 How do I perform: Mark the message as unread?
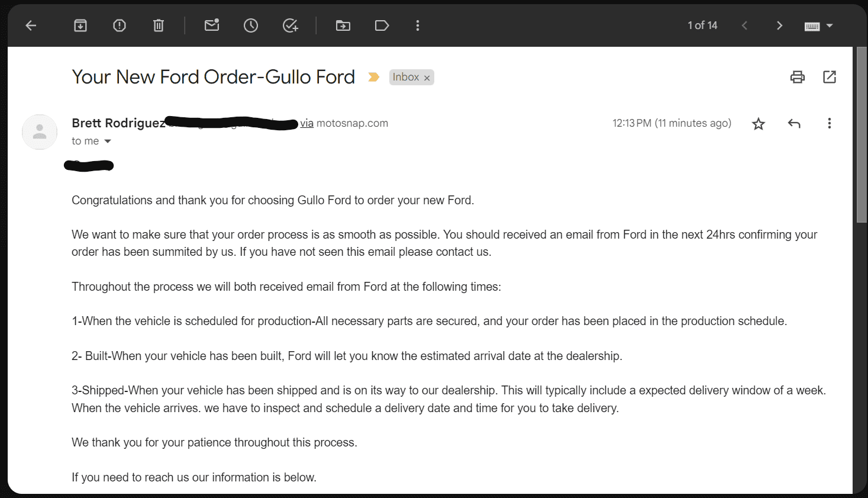click(212, 25)
